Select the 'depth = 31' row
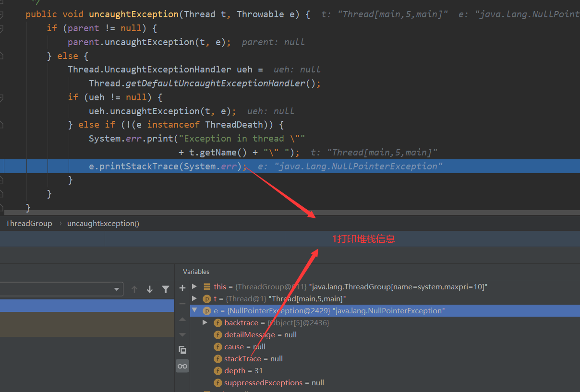580x392 pixels. tap(385, 370)
